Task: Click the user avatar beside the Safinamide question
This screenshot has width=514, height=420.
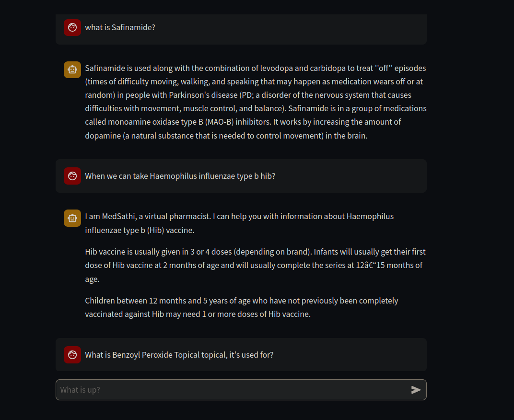Action: point(72,27)
